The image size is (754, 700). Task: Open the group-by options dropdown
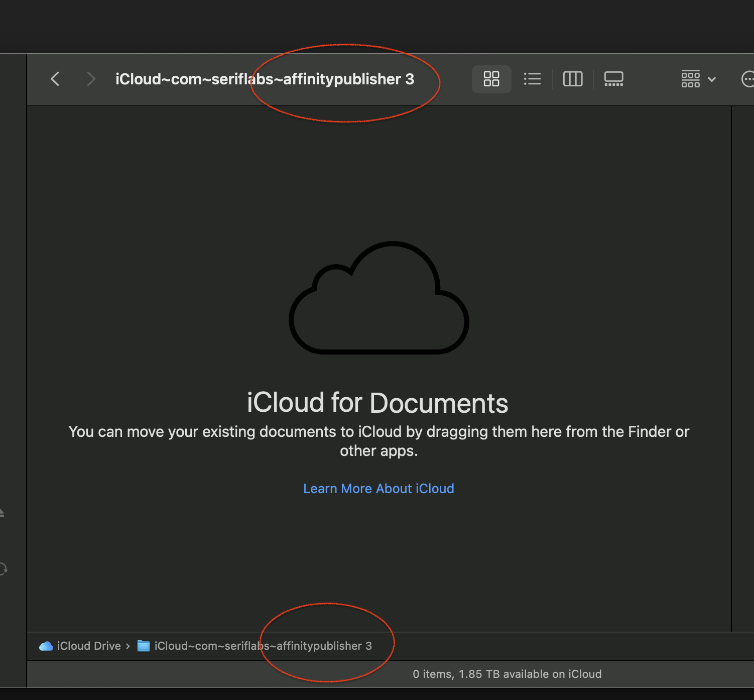[698, 79]
